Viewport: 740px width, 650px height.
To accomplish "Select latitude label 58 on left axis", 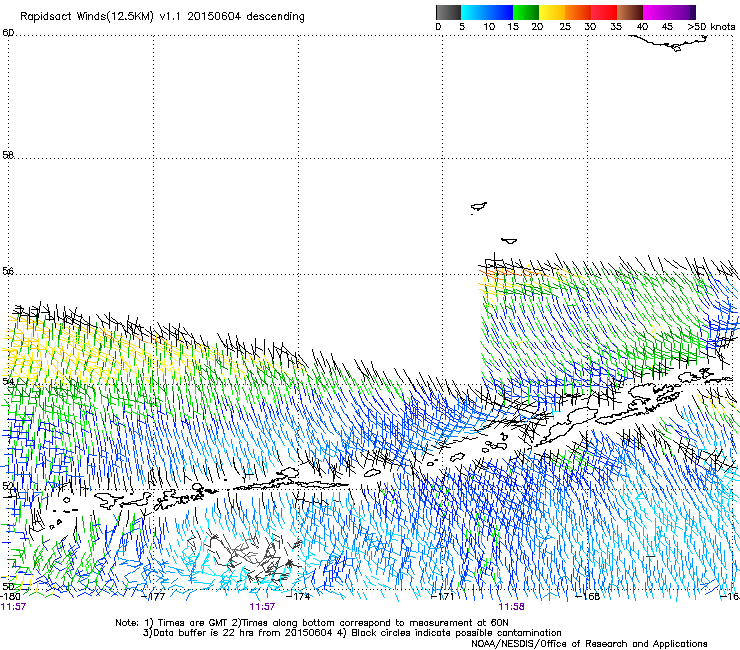I will [x=8, y=154].
